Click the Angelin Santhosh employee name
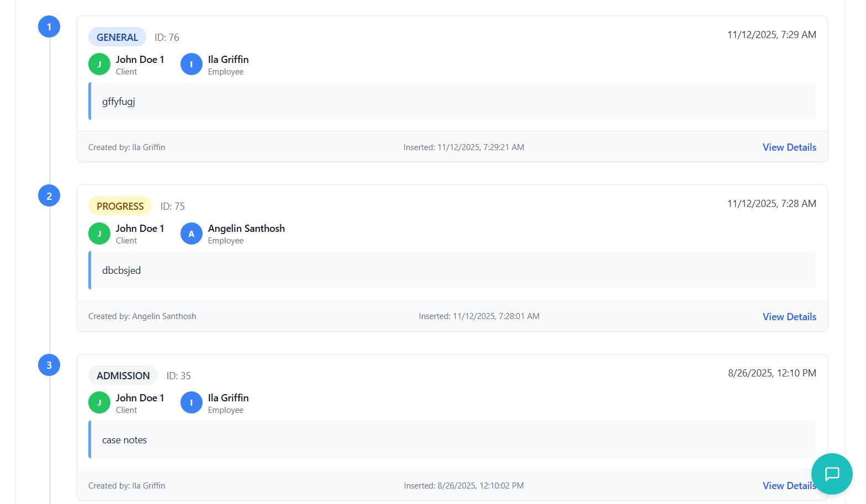Image resolution: width=866 pixels, height=504 pixels. click(246, 229)
